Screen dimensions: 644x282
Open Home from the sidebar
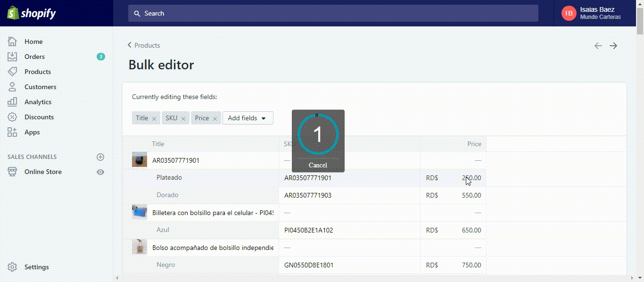coord(33,41)
